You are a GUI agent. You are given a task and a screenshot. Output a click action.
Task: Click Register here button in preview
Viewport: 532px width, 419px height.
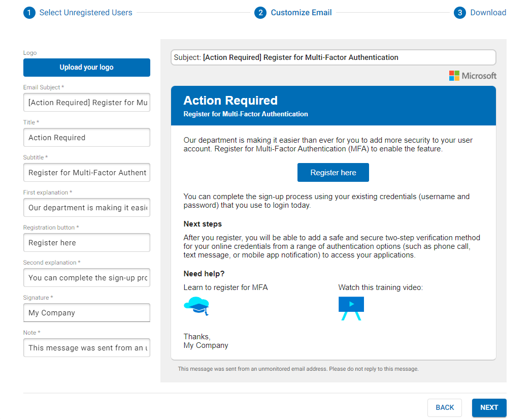333,173
